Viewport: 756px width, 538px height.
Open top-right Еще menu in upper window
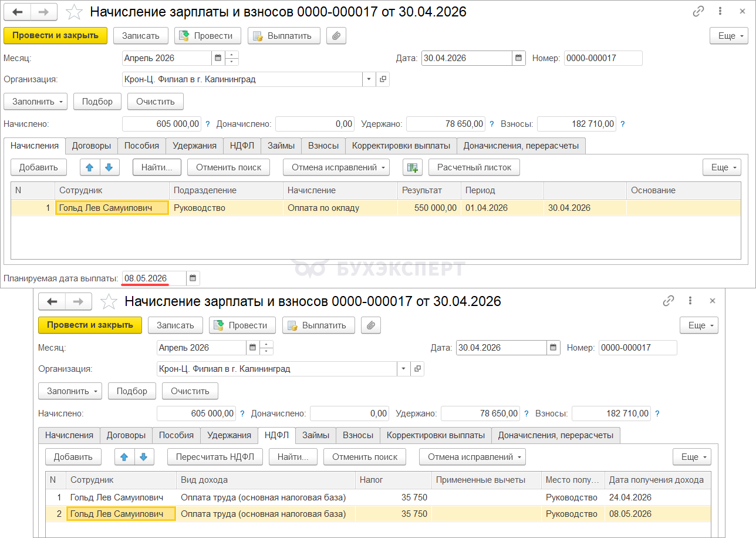coord(729,36)
